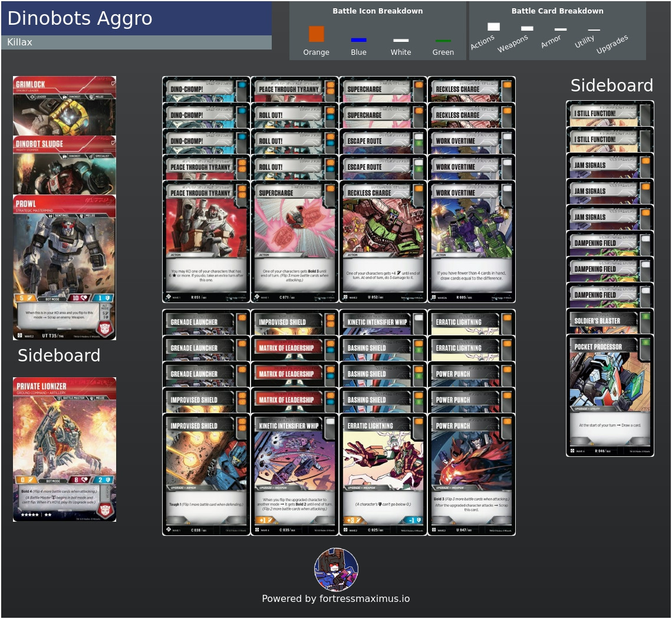Click the Autobot logo on Private Lionizer card
This screenshot has height=619, width=672.
pos(106,509)
